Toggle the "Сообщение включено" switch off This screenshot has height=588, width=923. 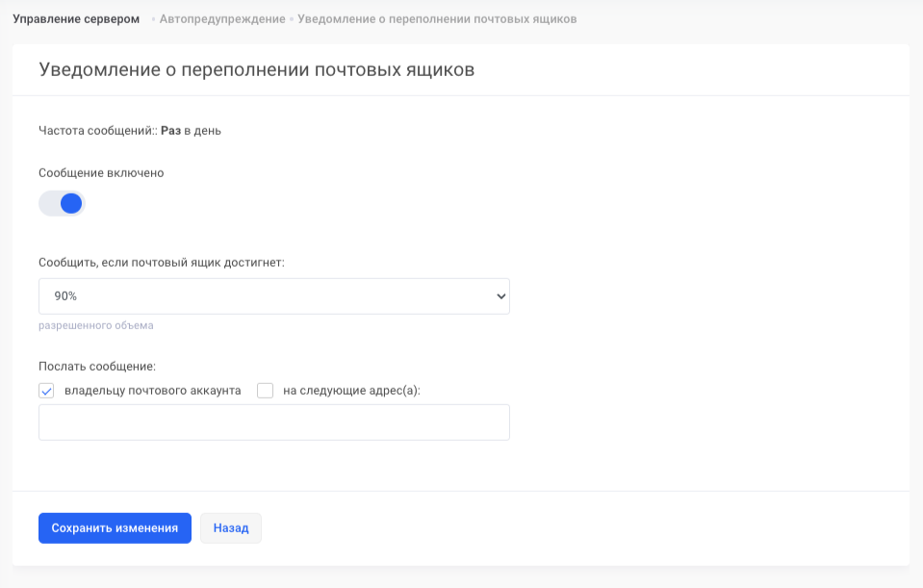coord(62,203)
